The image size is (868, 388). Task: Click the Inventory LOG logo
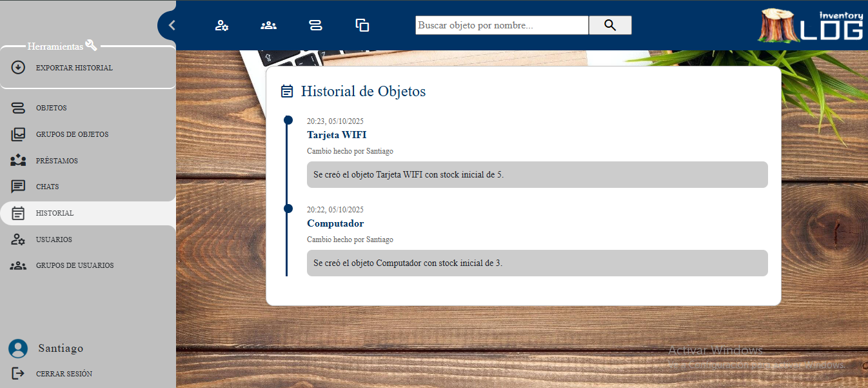click(x=811, y=26)
